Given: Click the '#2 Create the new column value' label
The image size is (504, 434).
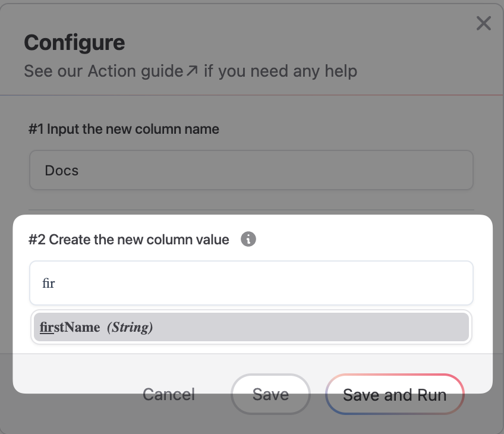Looking at the screenshot, I should tap(128, 240).
